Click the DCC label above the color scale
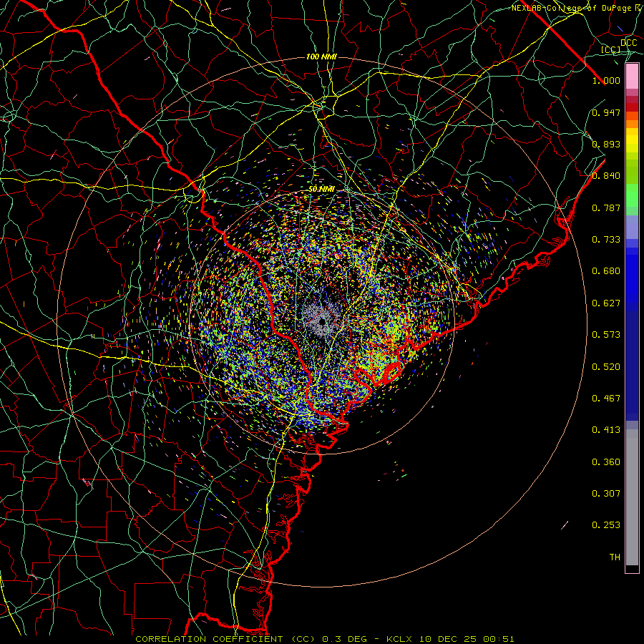 point(628,42)
